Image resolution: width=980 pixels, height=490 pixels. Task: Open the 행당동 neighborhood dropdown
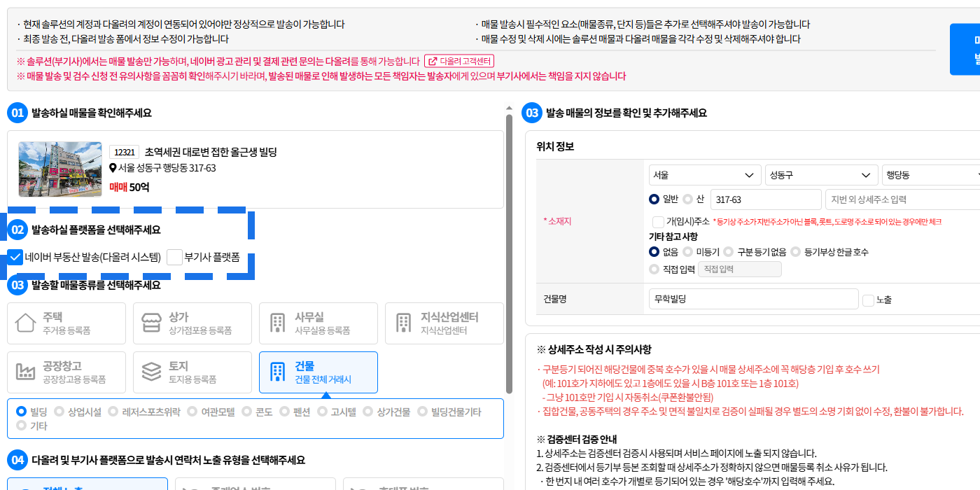[x=931, y=175]
